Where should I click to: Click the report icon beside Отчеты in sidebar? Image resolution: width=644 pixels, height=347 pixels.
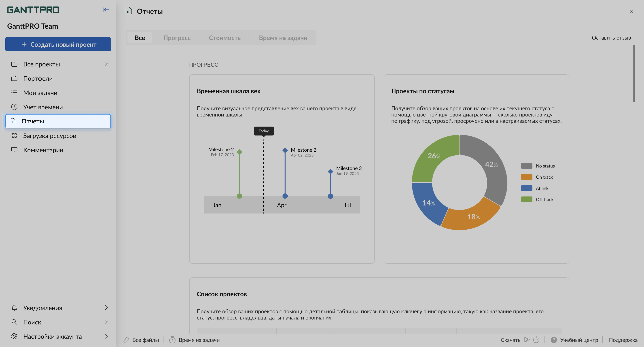point(14,121)
